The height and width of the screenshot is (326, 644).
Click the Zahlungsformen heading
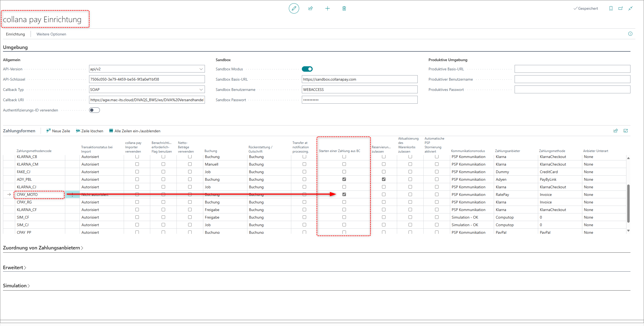click(x=19, y=131)
